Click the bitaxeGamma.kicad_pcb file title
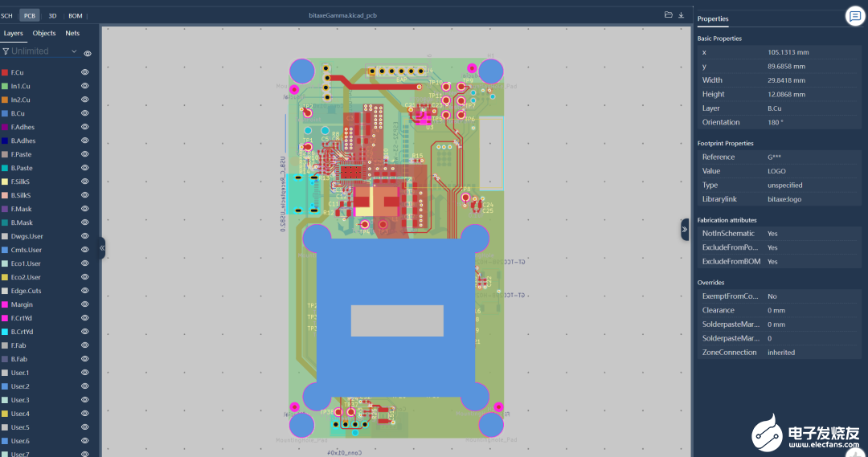 [342, 15]
